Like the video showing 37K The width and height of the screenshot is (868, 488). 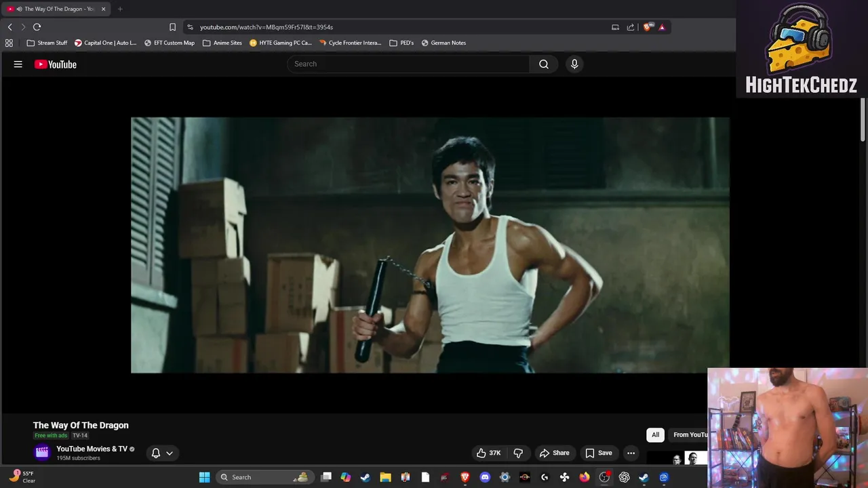[x=489, y=453]
